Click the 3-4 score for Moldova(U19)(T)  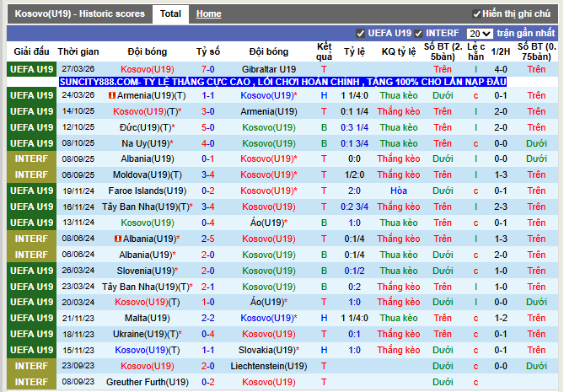[207, 175]
